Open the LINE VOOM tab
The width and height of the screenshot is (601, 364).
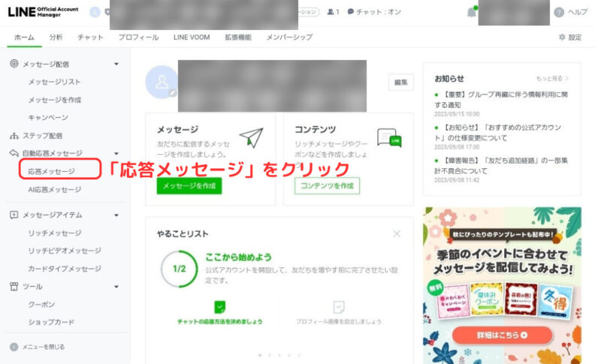point(192,37)
